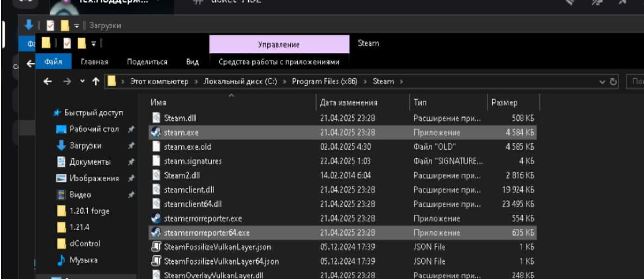Open Музыка folder in sidebar
644x279 pixels.
[83, 260]
